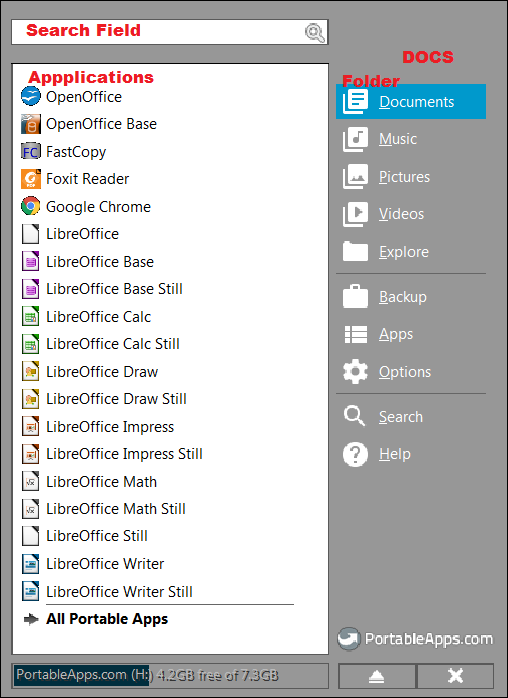Image resolution: width=508 pixels, height=698 pixels.
Task: Click the Music note folder icon
Action: (355, 139)
